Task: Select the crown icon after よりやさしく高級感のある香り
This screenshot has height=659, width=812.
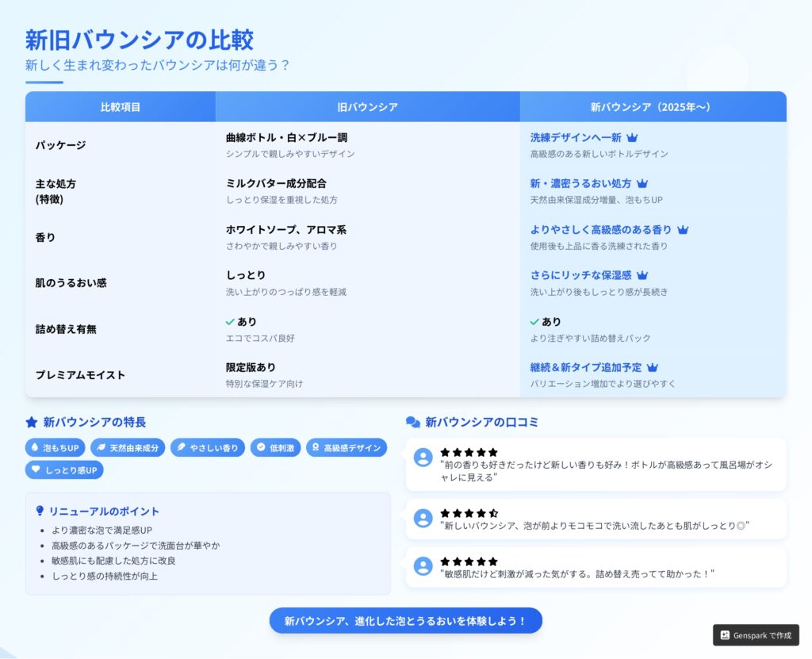Action: (683, 229)
